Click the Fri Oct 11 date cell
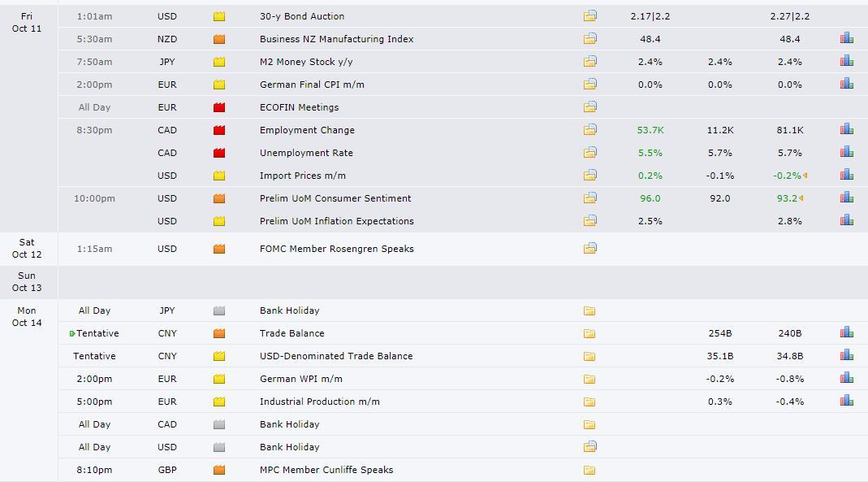 click(x=27, y=22)
